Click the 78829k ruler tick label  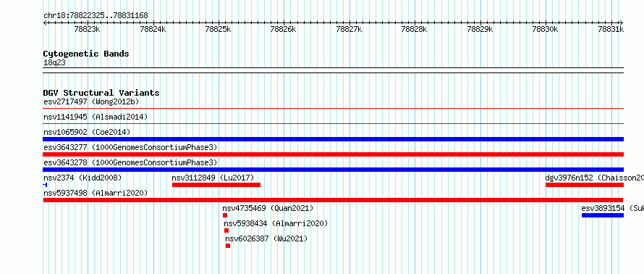click(480, 29)
